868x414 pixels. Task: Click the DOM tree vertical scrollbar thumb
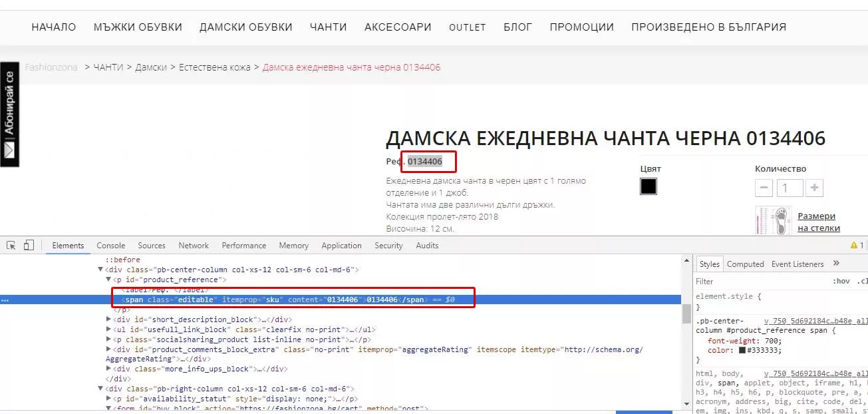(685, 313)
